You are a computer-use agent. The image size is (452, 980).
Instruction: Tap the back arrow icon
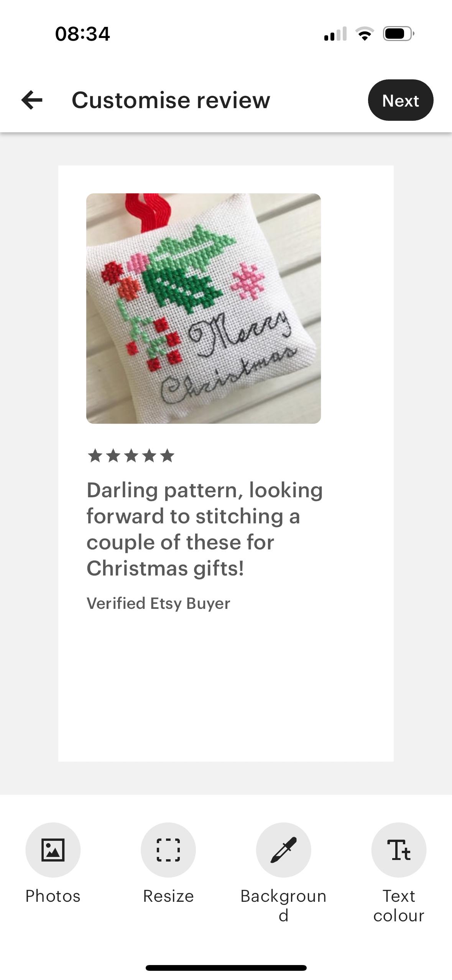32,100
